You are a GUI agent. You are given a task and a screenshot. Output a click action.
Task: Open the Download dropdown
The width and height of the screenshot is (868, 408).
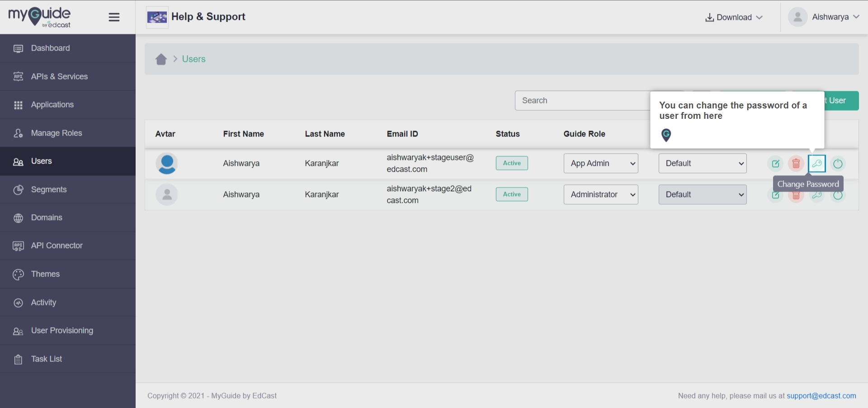coord(734,17)
